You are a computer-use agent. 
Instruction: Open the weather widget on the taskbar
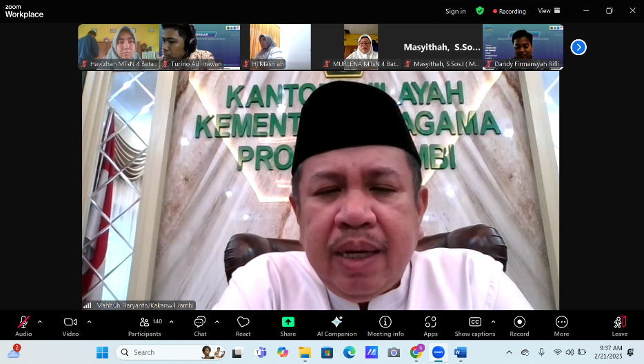click(x=14, y=352)
